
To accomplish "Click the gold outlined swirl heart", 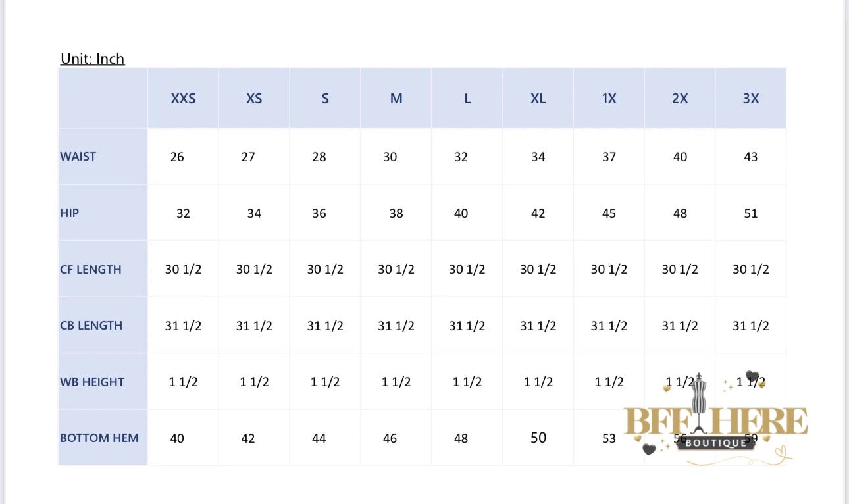I will tap(780, 452).
